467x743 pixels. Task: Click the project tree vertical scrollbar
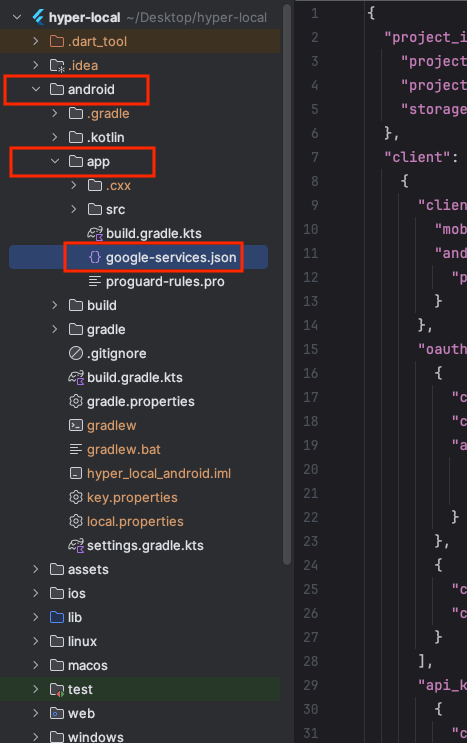(287, 284)
